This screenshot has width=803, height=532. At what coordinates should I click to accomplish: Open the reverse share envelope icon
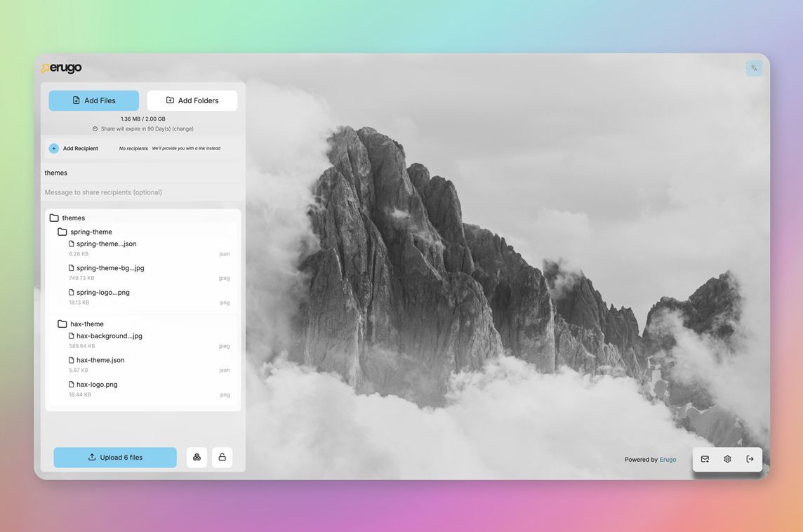point(705,459)
